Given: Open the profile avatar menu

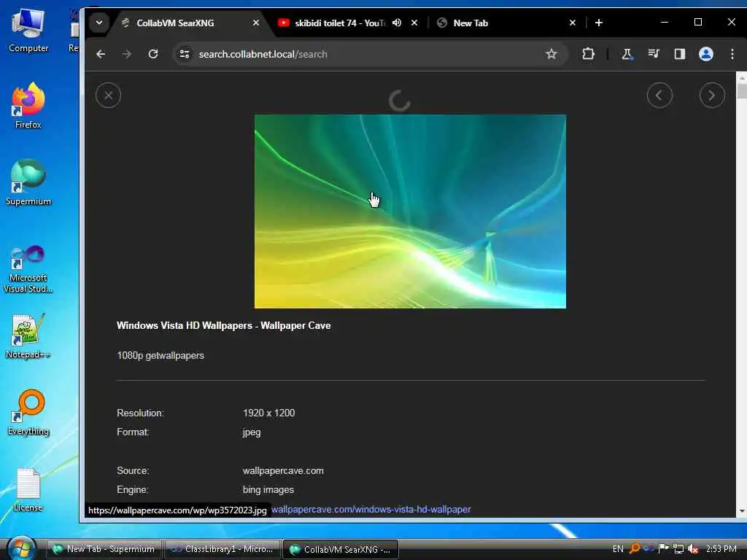Looking at the screenshot, I should click(x=705, y=54).
